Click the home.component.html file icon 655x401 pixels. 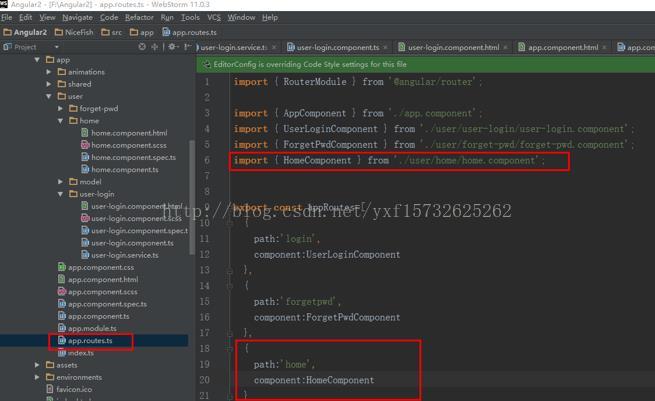tap(85, 133)
